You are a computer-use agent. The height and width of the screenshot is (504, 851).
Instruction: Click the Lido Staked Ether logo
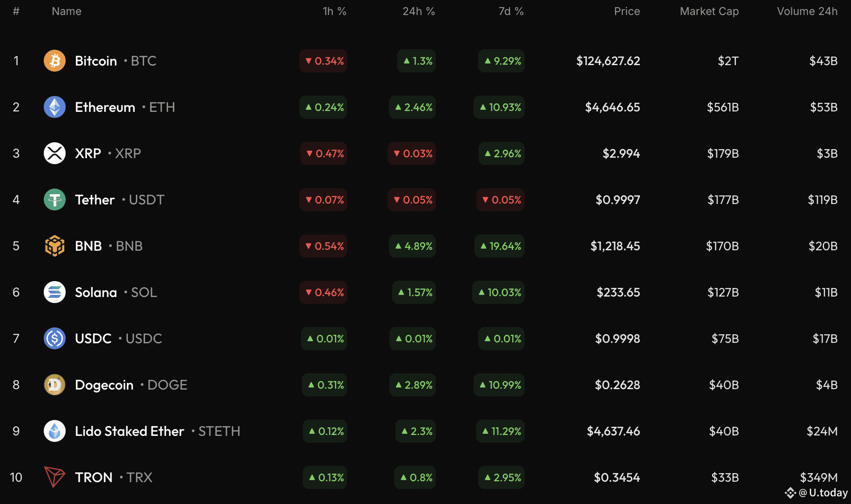54,431
